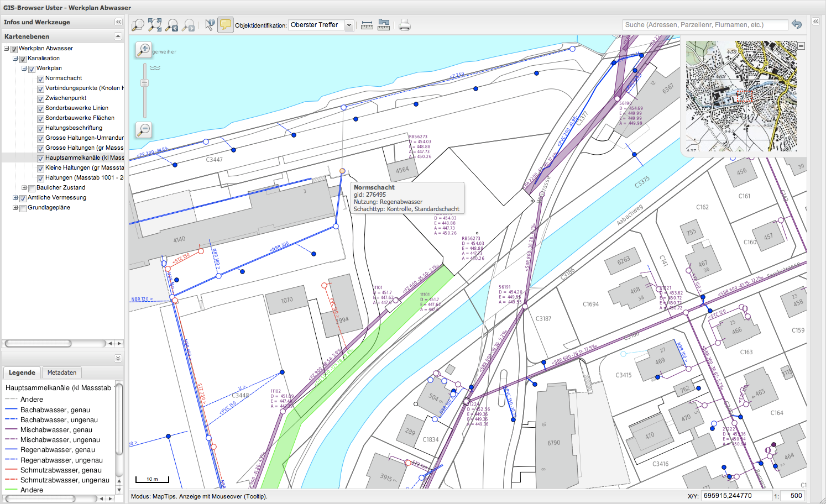Go to previous map view
The image size is (826, 504).
point(172,25)
